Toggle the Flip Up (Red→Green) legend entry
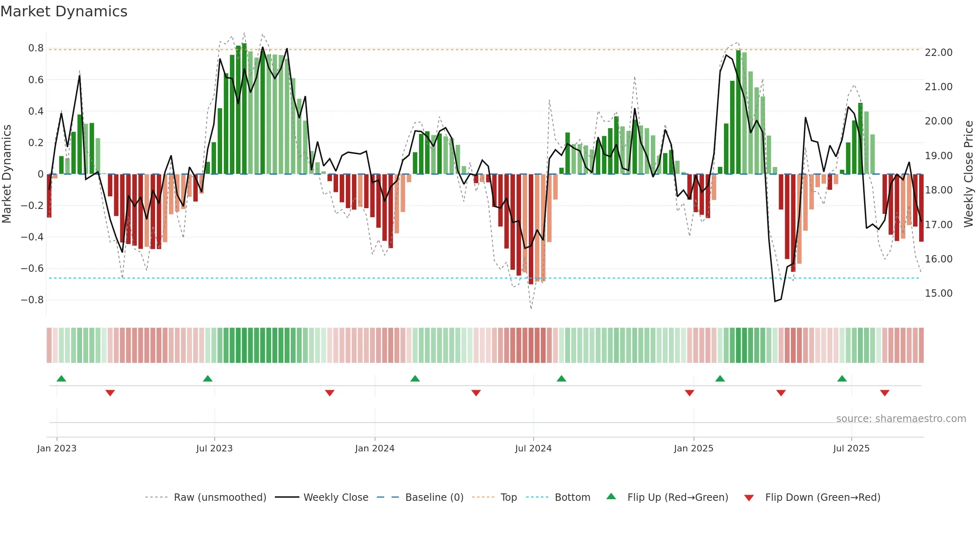This screenshot has width=980, height=551. [667, 497]
